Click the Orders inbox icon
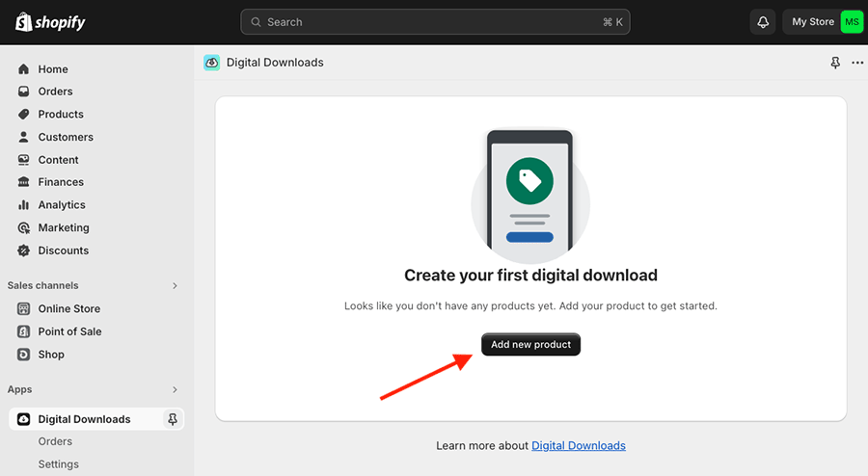Screen dimensions: 868x476 pyautogui.click(x=23, y=92)
